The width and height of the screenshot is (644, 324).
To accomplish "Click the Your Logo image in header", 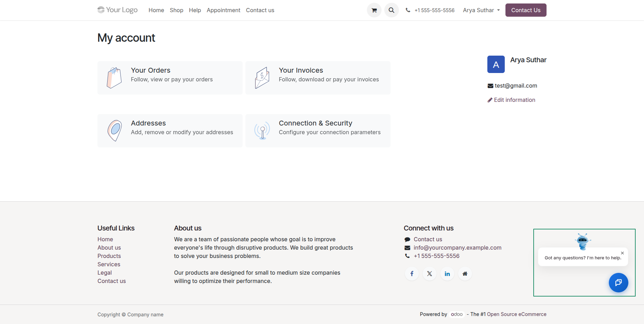I will click(118, 10).
